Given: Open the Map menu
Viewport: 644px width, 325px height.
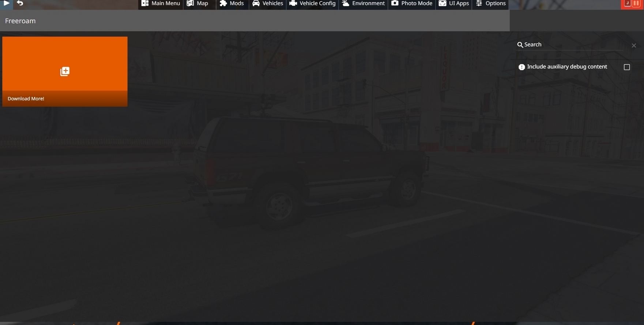Looking at the screenshot, I should pyautogui.click(x=199, y=4).
